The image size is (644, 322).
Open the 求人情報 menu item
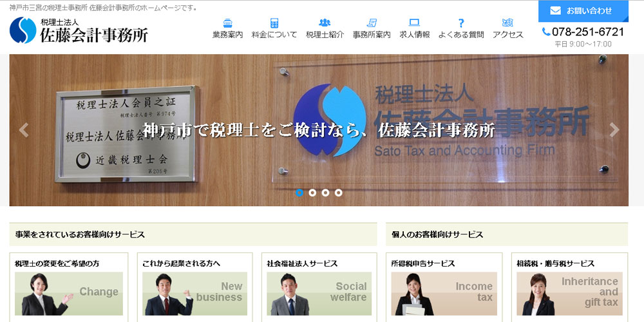pyautogui.click(x=414, y=35)
